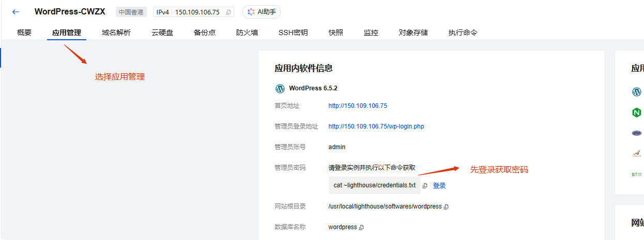Click the 中国香港 region tag

coord(131,12)
